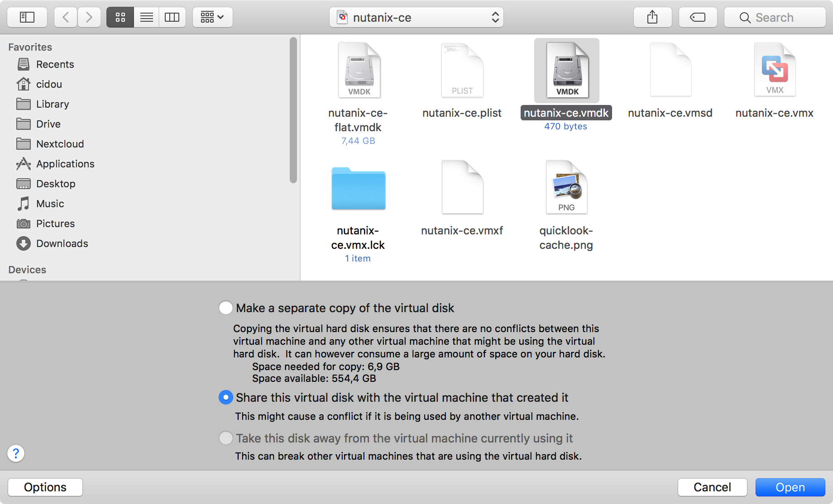This screenshot has height=504, width=833.
Task: Select 'Take this disk away' radio option
Action: [225, 438]
